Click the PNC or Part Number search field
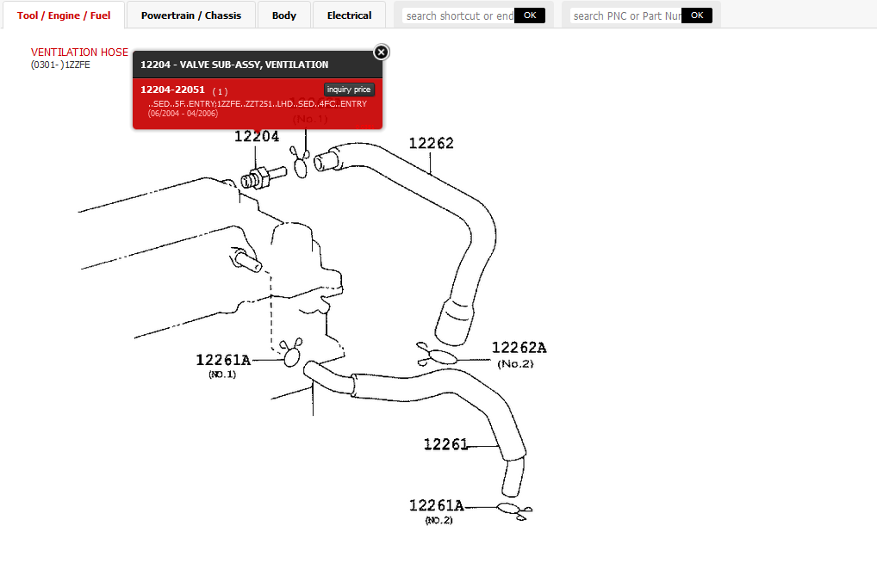Image resolution: width=877 pixels, height=588 pixels. (622, 15)
